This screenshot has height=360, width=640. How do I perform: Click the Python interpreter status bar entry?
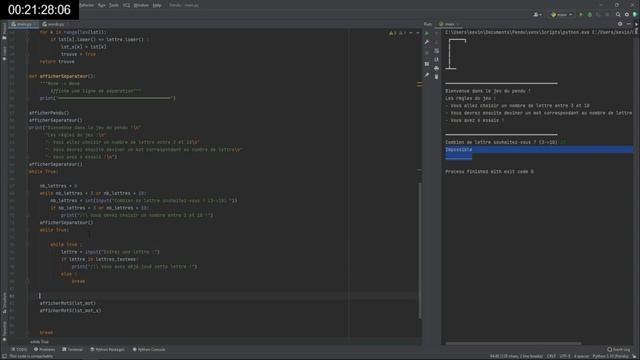tap(611, 356)
